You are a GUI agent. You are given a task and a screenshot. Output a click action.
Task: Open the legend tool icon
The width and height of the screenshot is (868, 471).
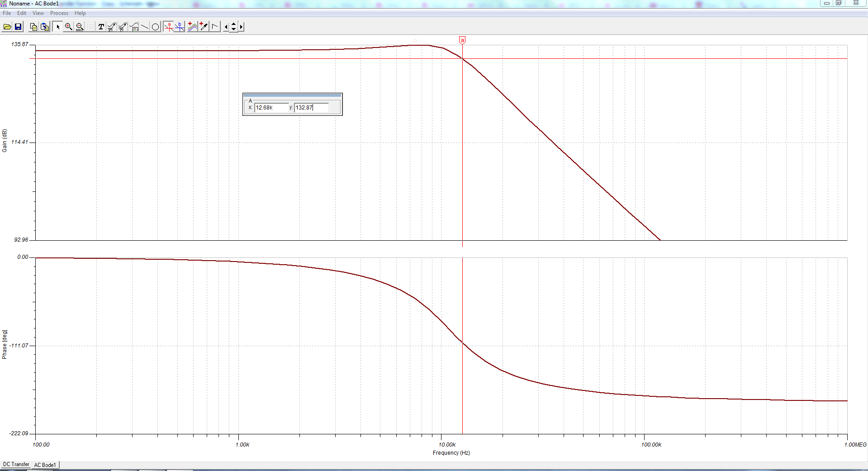[134, 27]
